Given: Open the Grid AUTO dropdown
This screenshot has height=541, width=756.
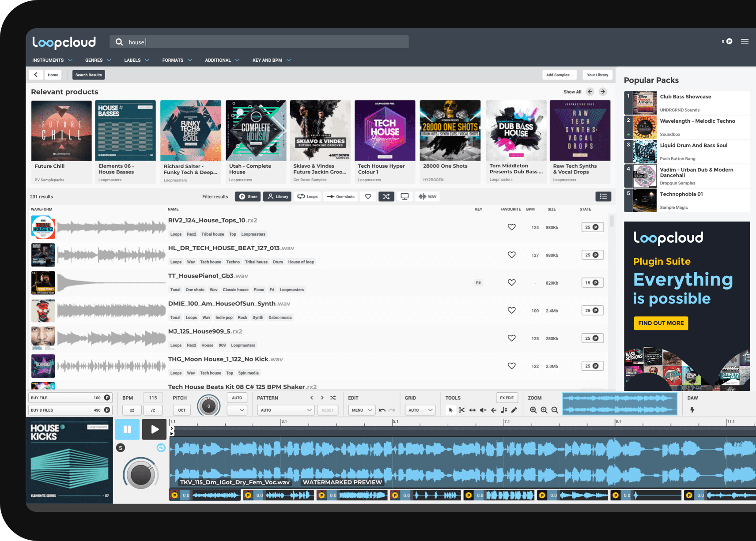Looking at the screenshot, I should point(420,410).
